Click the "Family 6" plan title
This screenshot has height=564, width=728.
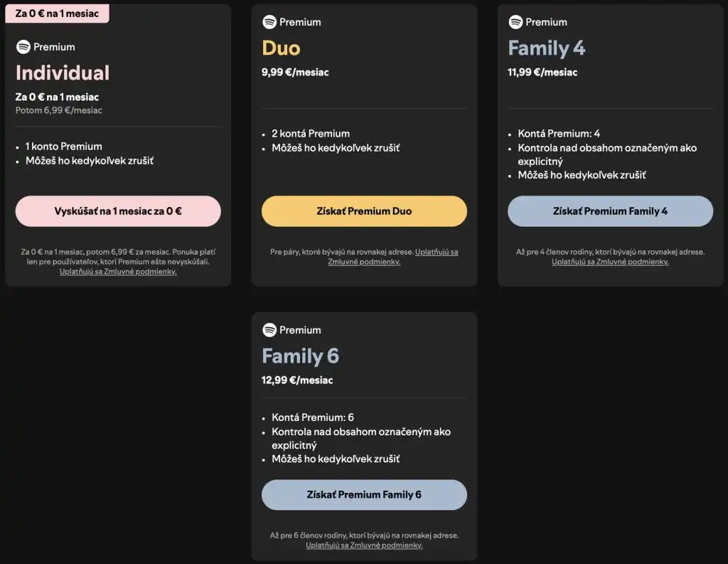[300, 356]
